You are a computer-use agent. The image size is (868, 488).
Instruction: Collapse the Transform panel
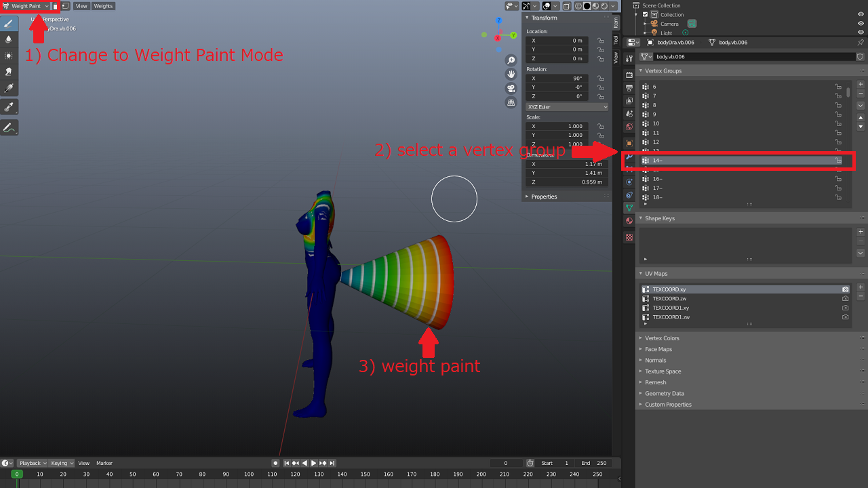click(544, 18)
